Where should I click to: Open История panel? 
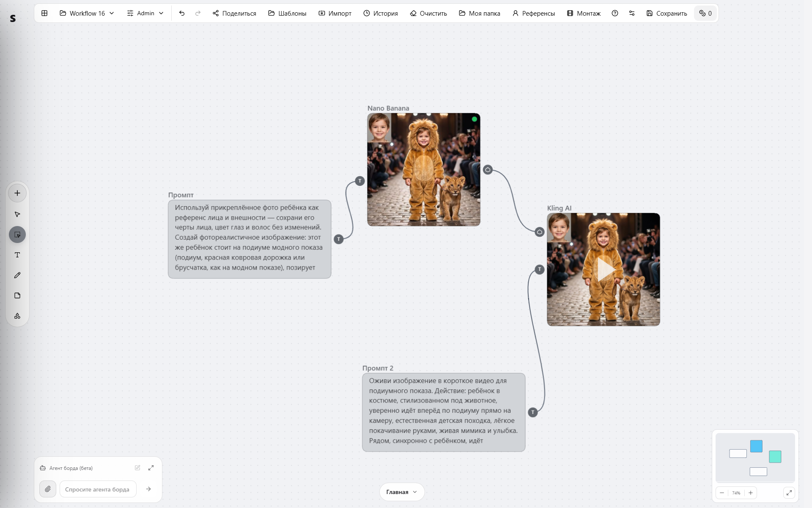point(381,13)
